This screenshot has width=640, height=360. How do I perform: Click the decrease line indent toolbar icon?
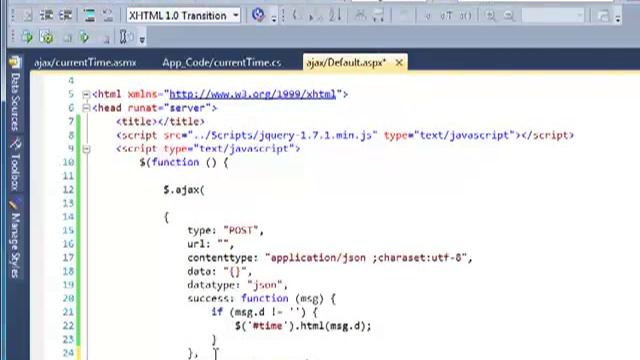pos(46,16)
